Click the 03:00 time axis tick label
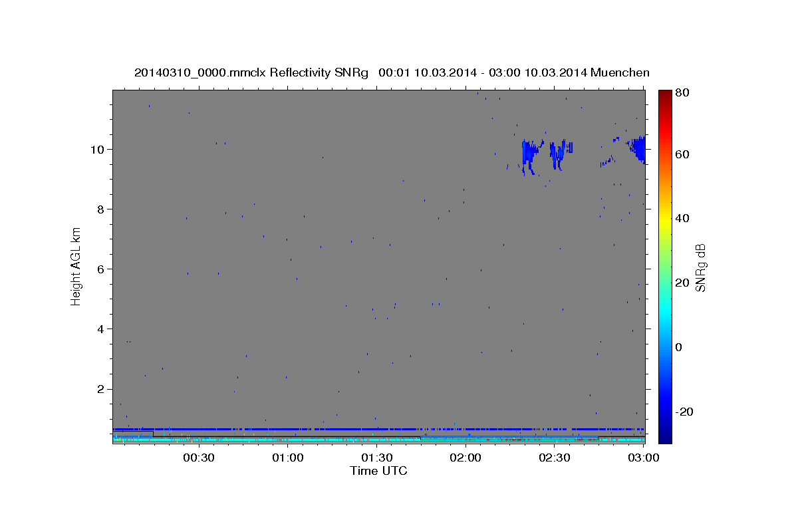 click(643, 458)
